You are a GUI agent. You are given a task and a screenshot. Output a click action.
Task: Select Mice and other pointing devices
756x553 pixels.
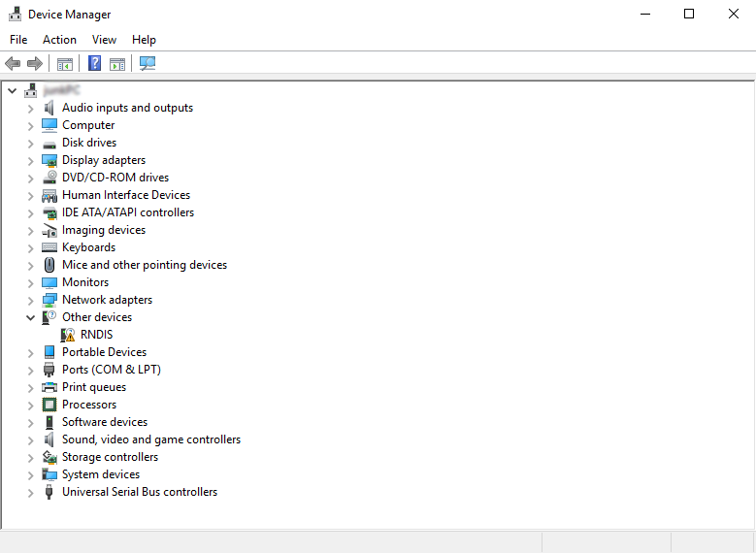[x=144, y=265]
